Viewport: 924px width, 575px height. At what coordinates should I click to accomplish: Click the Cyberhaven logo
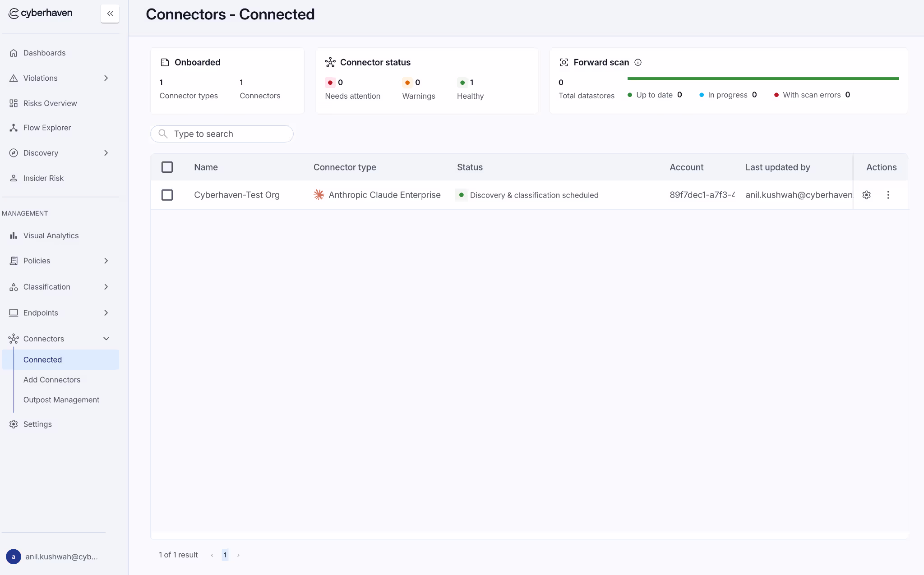(x=41, y=13)
